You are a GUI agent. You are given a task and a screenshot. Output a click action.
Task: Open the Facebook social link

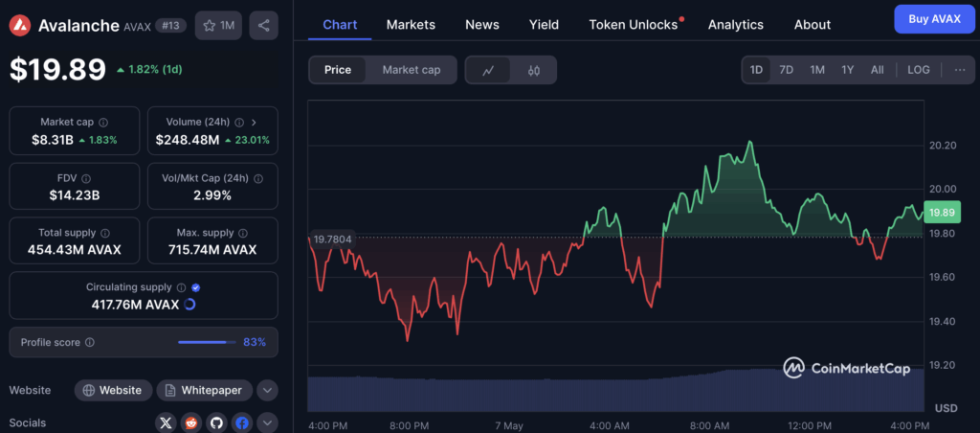point(242,423)
